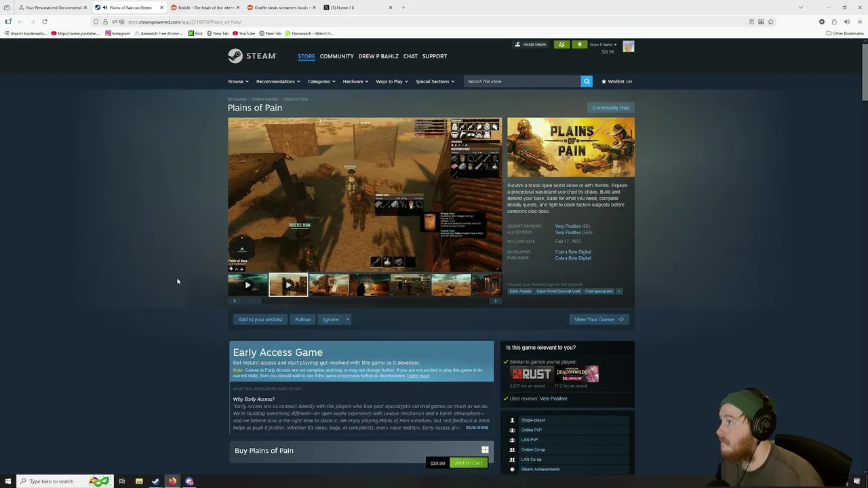Click the Windows Start button
This screenshot has width=868, height=488.
[x=7, y=481]
